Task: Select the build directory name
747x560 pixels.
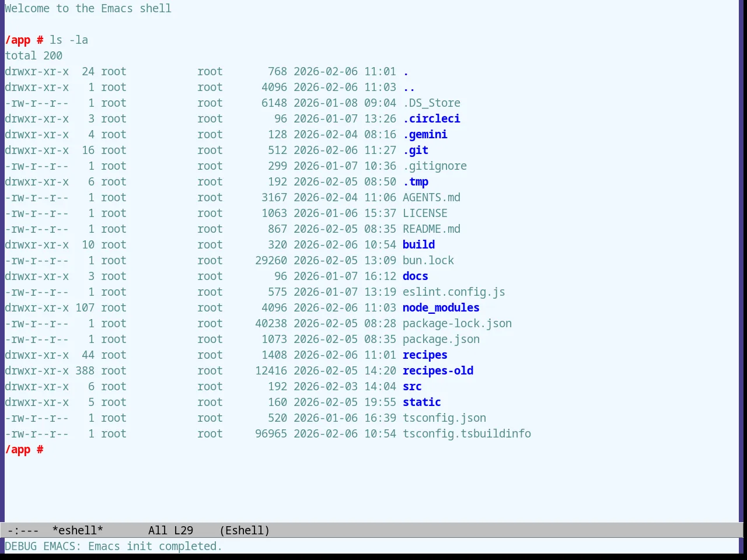Action: [418, 244]
